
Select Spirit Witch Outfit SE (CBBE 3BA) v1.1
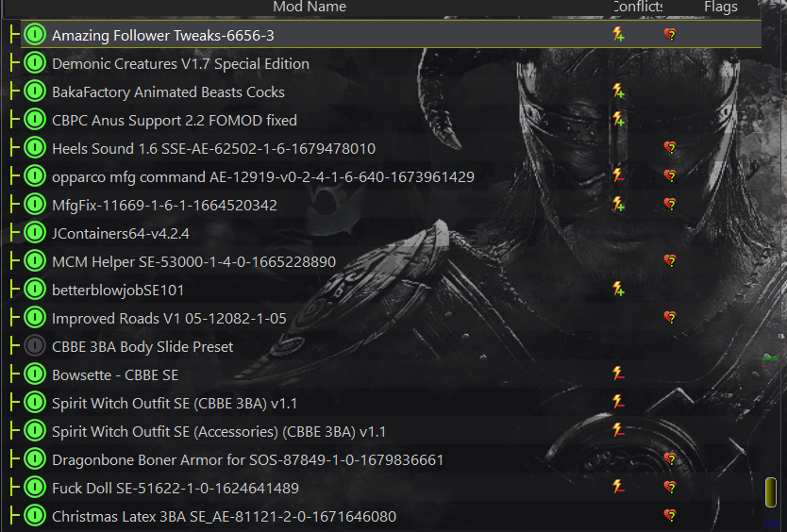tap(175, 404)
